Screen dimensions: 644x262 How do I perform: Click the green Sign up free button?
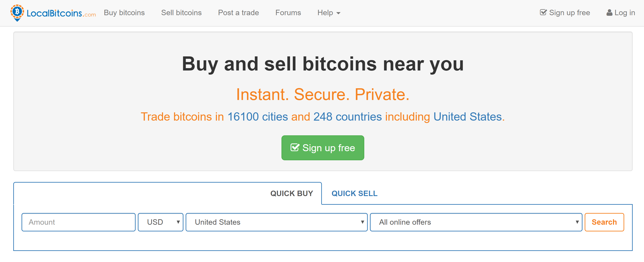323,147
